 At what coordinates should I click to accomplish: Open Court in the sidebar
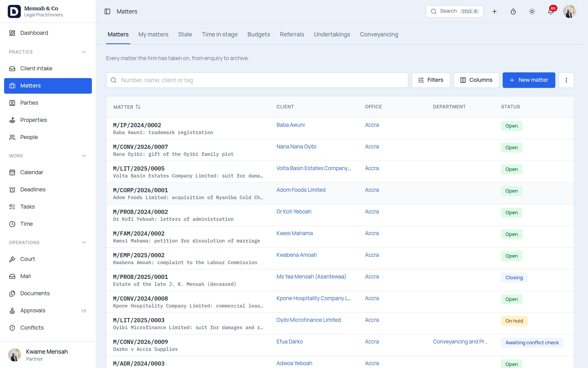(48, 259)
